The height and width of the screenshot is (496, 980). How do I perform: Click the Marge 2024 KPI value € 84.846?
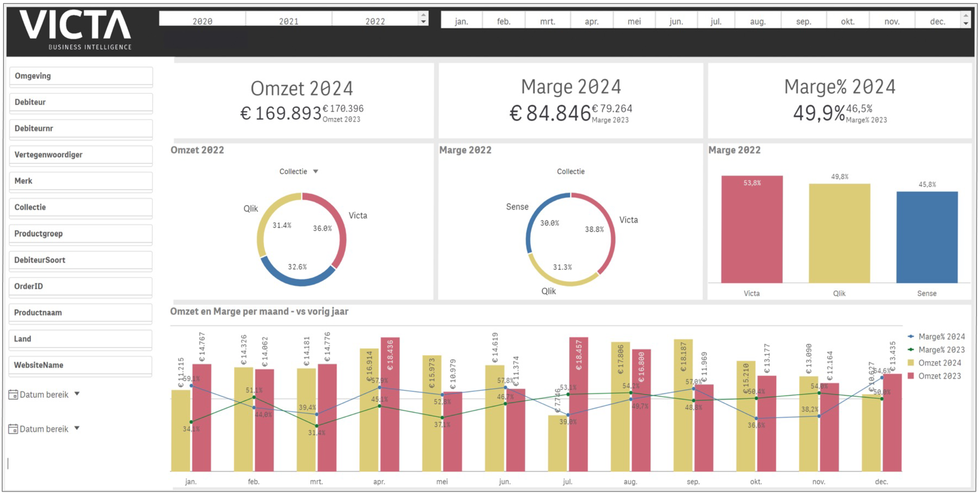point(550,113)
